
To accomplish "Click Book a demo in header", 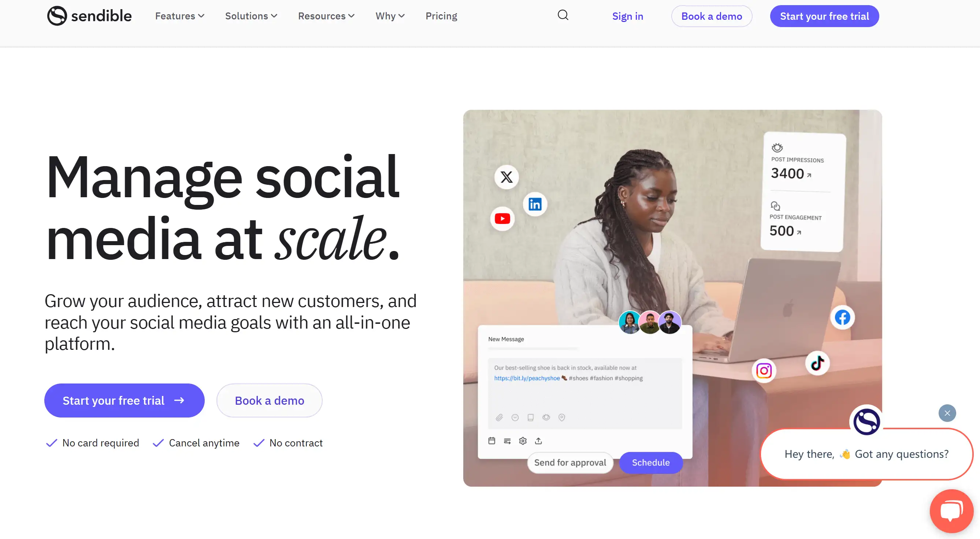I will coord(712,16).
